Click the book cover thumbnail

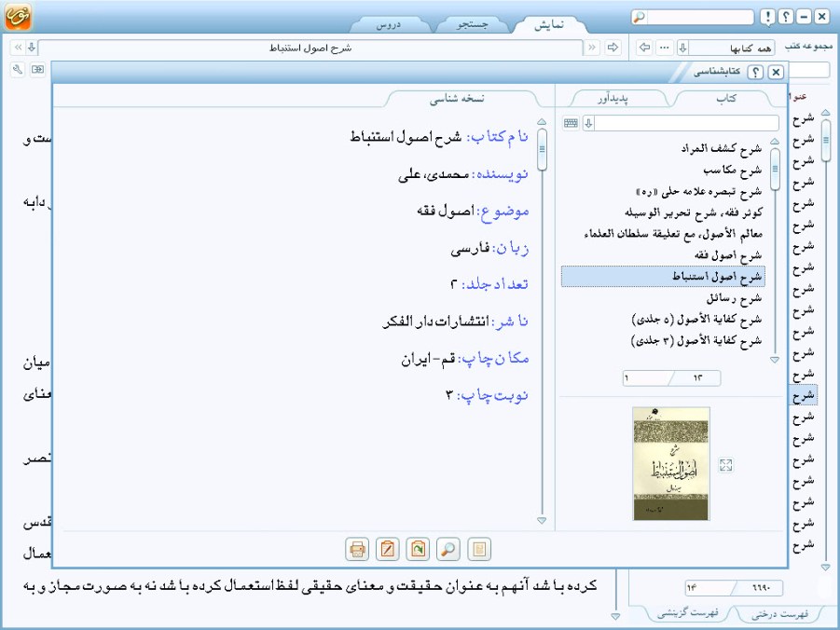click(670, 463)
